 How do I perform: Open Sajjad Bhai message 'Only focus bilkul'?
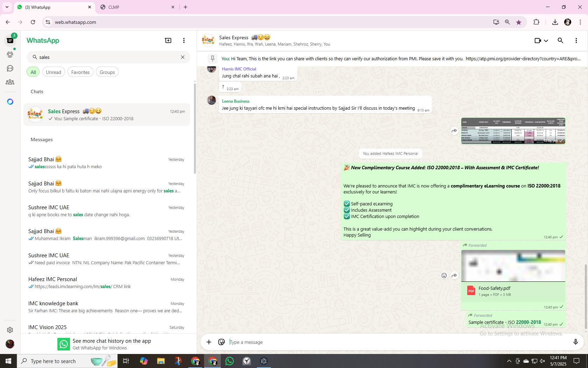107,187
